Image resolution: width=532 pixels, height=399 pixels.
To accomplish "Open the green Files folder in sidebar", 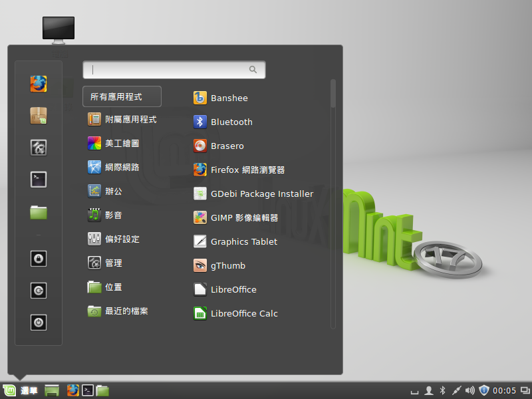I will pos(39,212).
